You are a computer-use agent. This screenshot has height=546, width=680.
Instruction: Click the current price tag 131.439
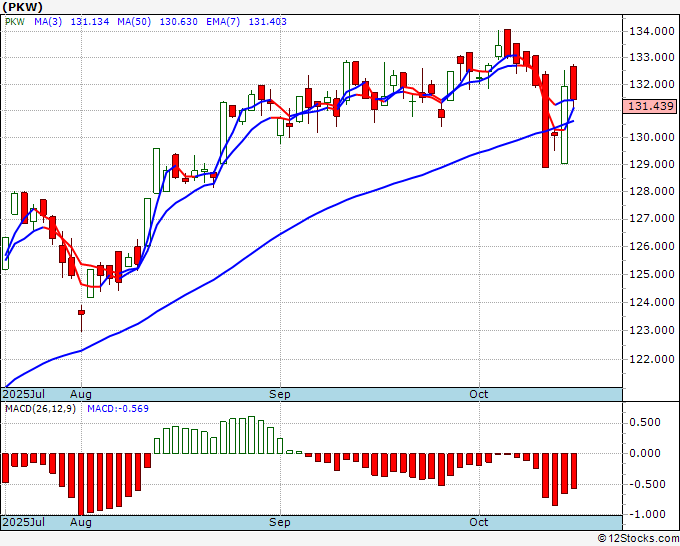(649, 106)
